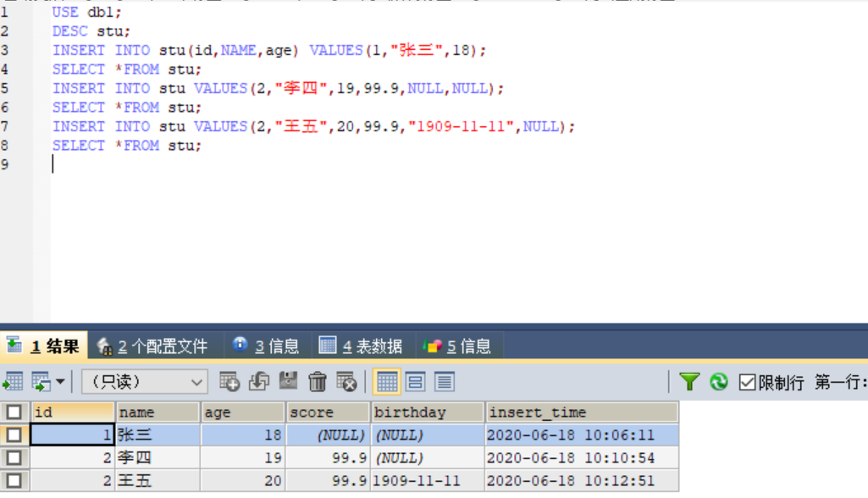This screenshot has width=868, height=498.
Task: Click the 李四 INSERT statement on line 5
Action: point(279,89)
